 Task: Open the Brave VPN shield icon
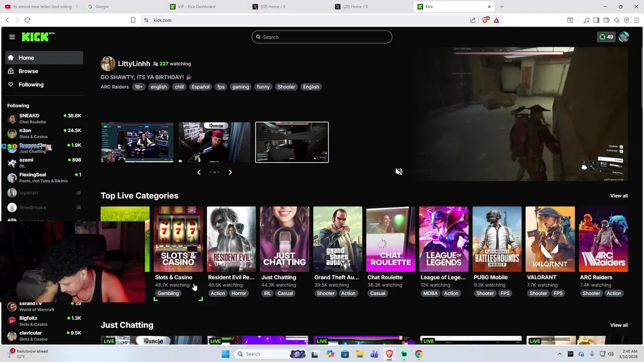point(626,20)
